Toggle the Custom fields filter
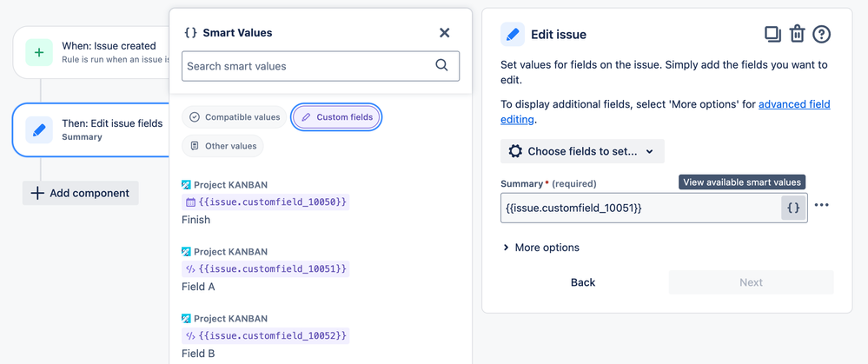Screen dimensions: 868x364 point(336,117)
